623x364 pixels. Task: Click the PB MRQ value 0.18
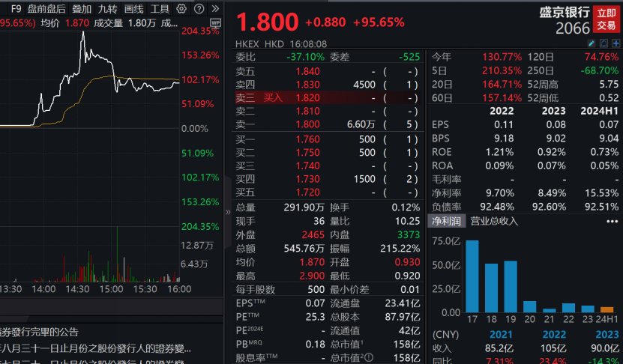point(315,345)
